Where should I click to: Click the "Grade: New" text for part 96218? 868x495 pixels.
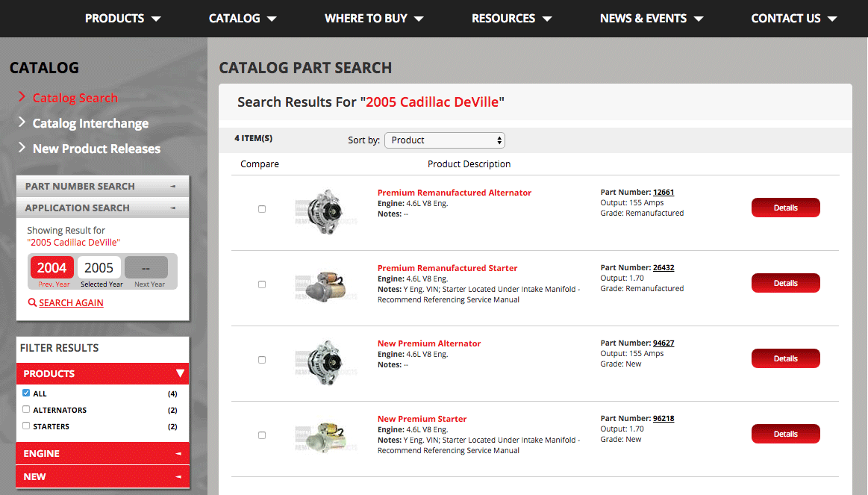click(620, 439)
